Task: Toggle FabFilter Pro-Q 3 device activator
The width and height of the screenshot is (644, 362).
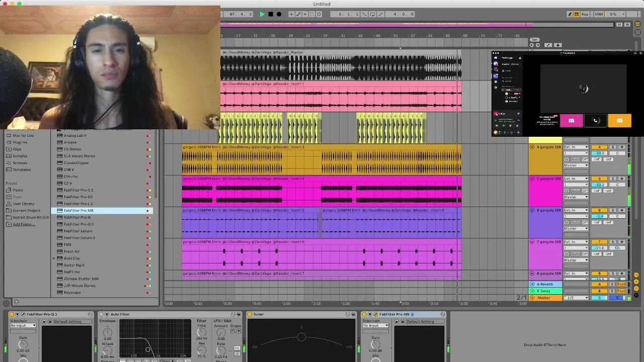Action: tap(12, 314)
